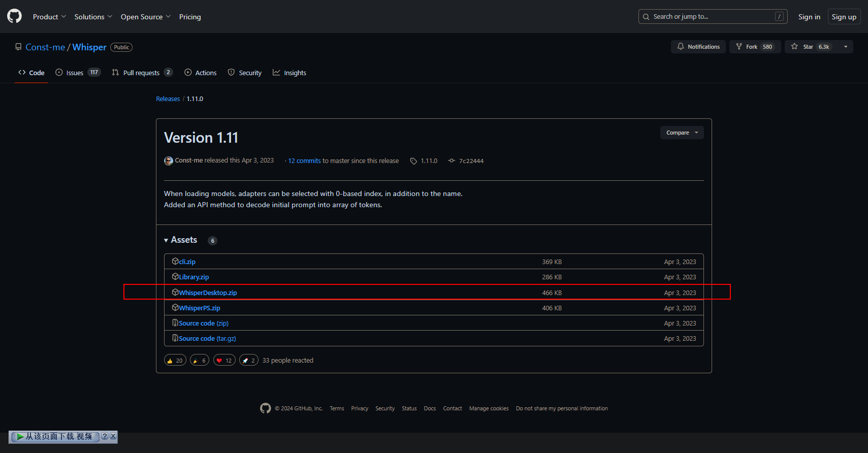
Task: Focus the Search or jump to field
Action: [713, 17]
